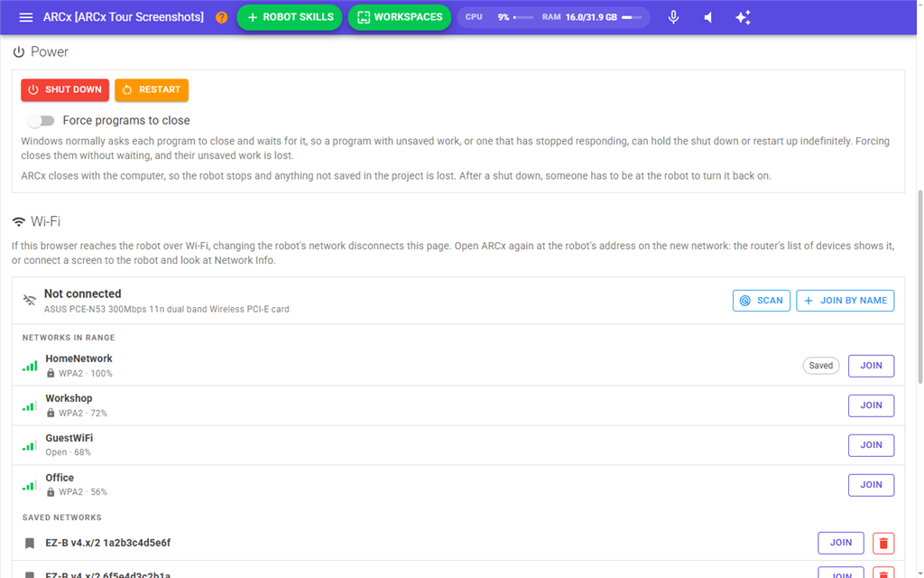Click the Wi-Fi section heading icon

[19, 222]
